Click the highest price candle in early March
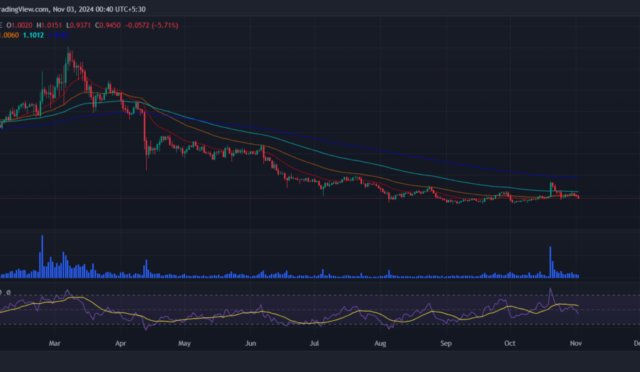Screen dimensions: 640x372 pos(68,57)
